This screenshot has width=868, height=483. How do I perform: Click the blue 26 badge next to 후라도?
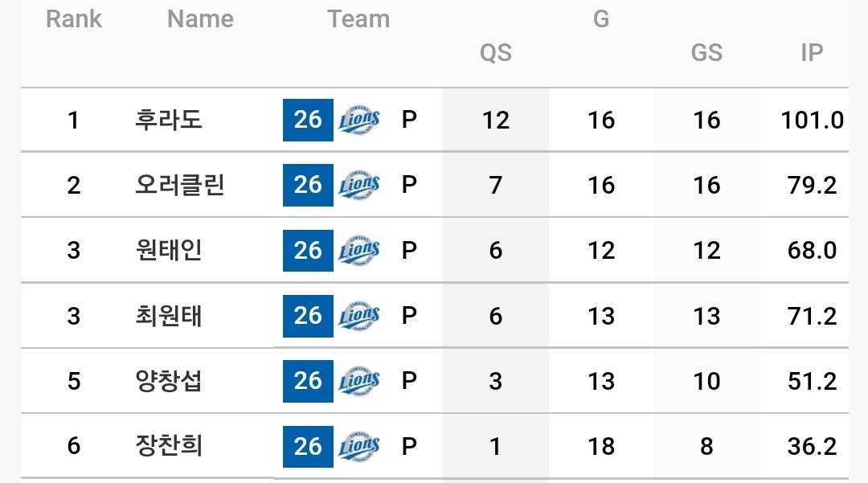click(x=308, y=120)
